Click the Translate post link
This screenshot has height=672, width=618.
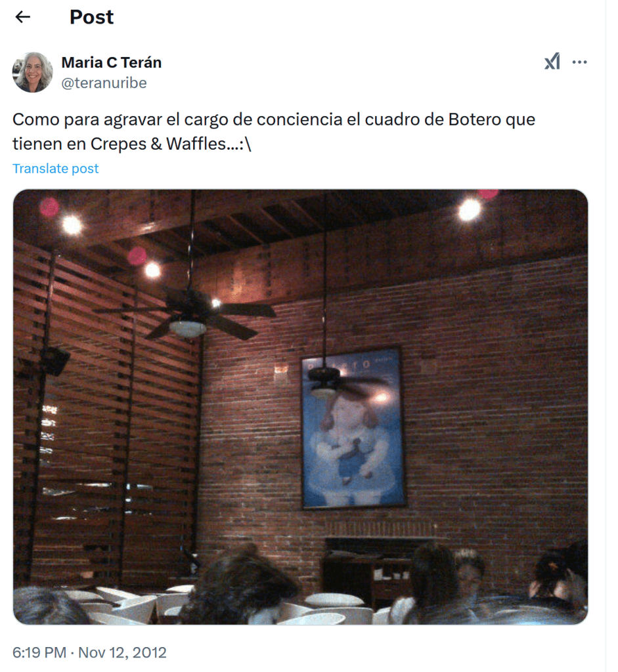(55, 169)
